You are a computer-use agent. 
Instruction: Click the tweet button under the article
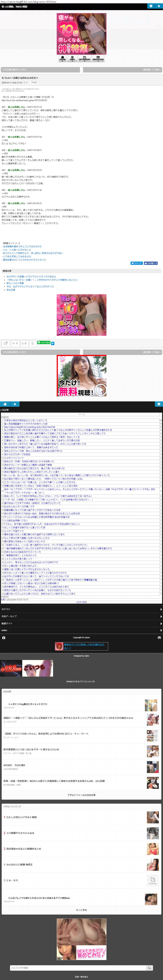tap(136, 263)
